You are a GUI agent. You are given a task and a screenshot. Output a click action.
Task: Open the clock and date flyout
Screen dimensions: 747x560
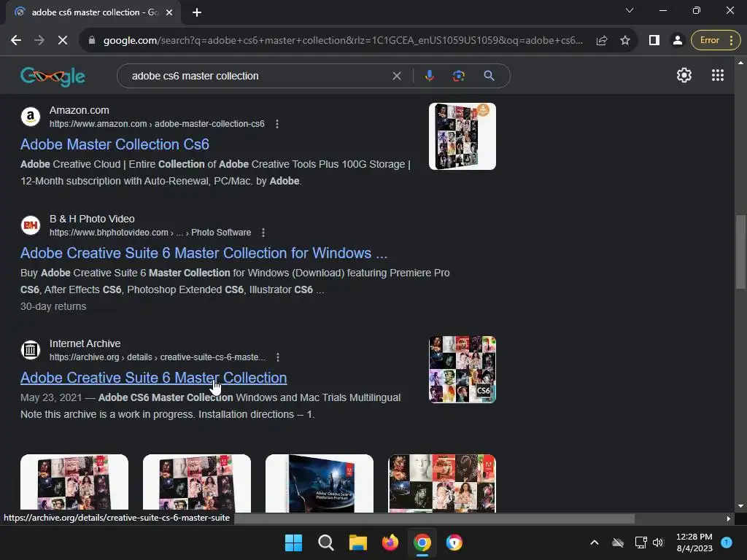pyautogui.click(x=694, y=542)
